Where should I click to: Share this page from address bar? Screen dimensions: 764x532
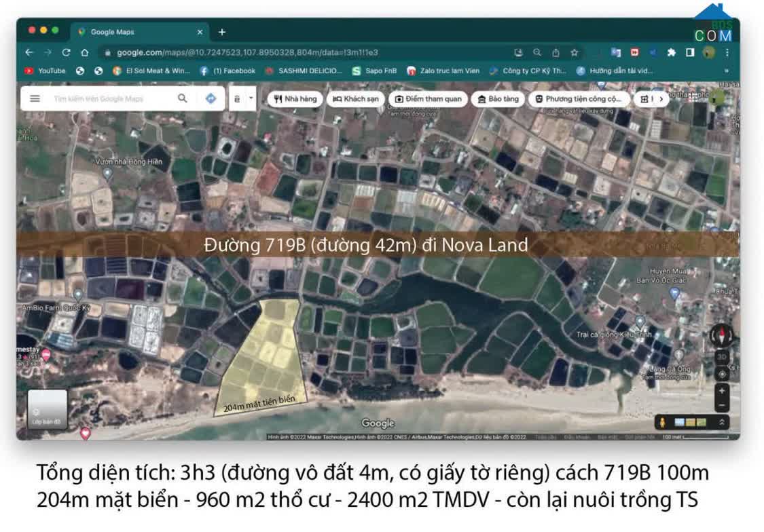pos(556,52)
